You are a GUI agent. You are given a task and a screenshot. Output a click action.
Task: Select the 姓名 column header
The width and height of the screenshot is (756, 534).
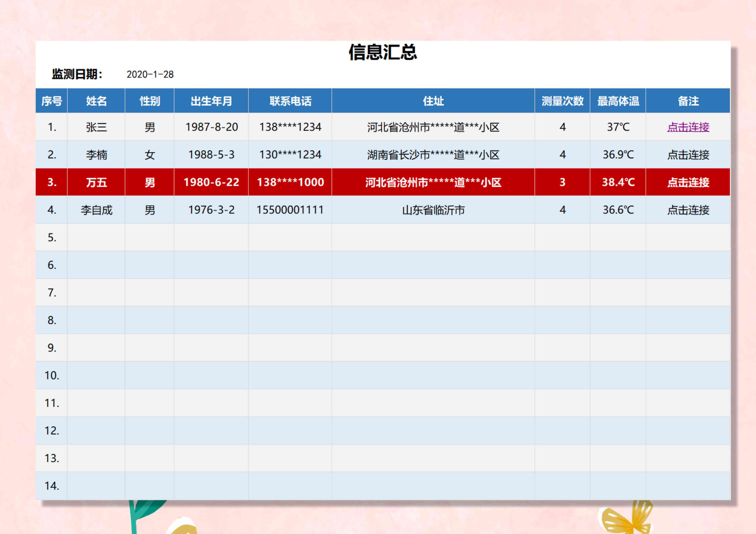[96, 101]
